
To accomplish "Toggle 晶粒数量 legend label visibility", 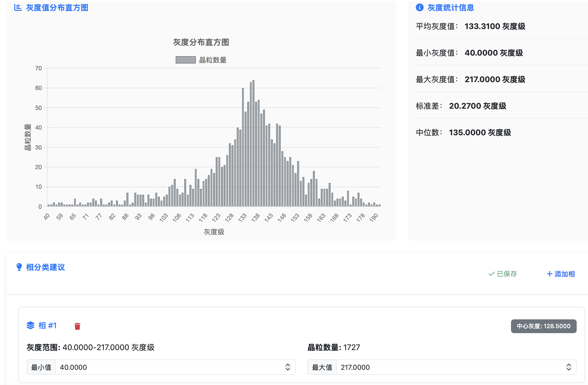I will [x=213, y=60].
